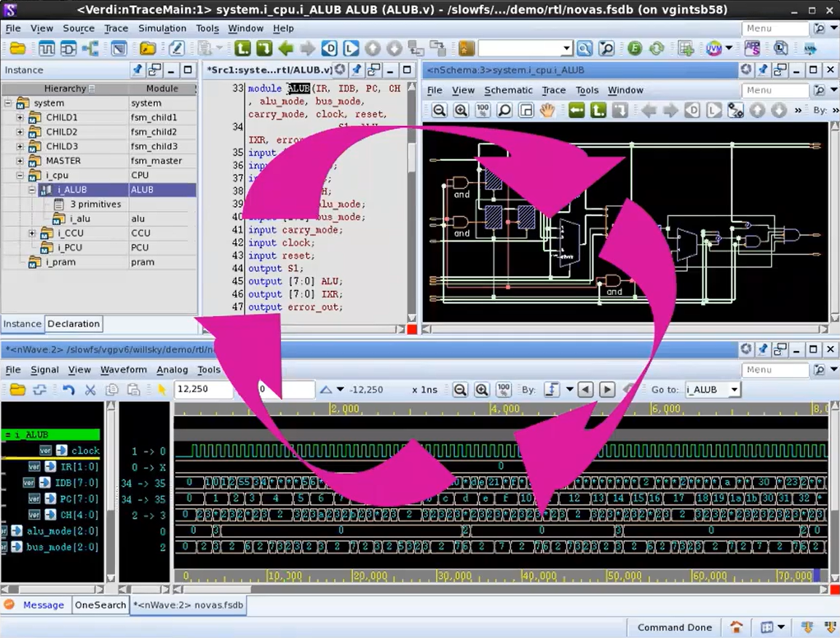Zoom in within the nWave toolbar

[482, 390]
